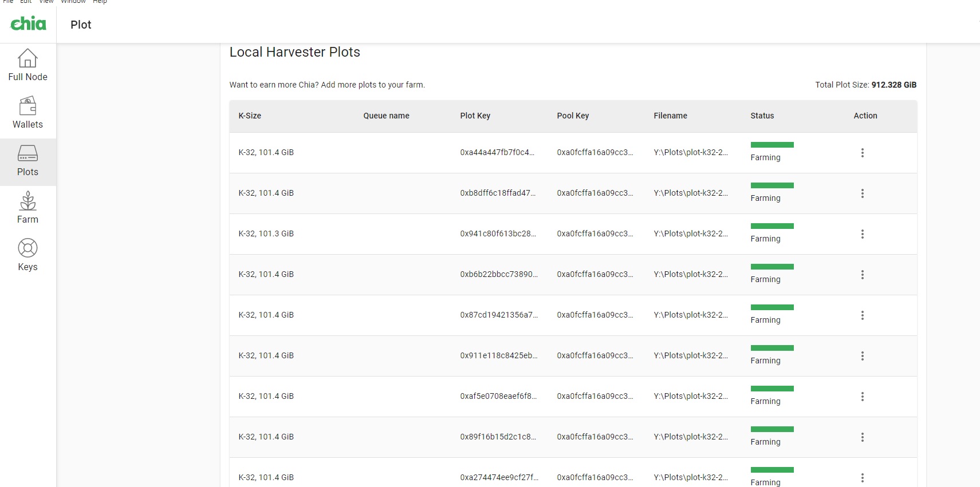
Task: Click progress bar of plot 0xaf5e0708eaef6f8
Action: pos(772,389)
